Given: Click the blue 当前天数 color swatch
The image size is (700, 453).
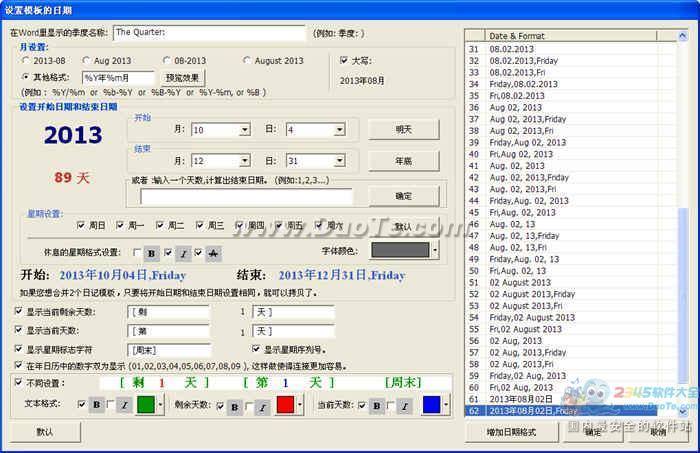Looking at the screenshot, I should 431,405.
